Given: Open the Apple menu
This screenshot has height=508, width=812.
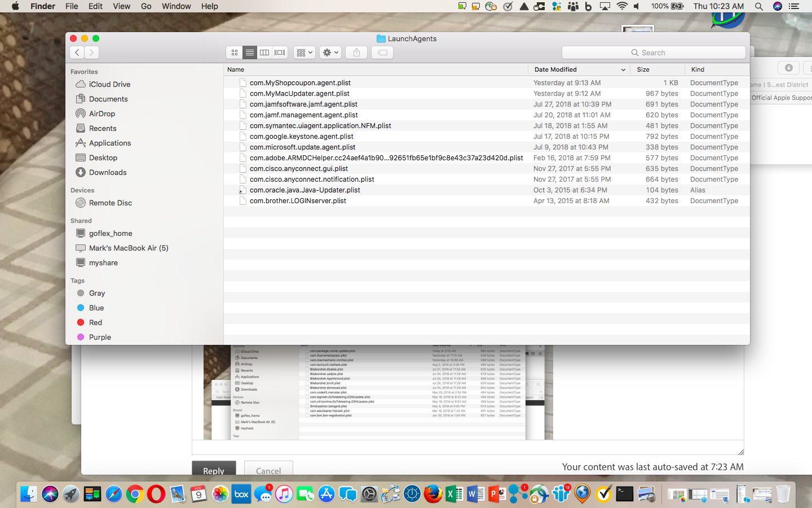Looking at the screenshot, I should [x=15, y=6].
